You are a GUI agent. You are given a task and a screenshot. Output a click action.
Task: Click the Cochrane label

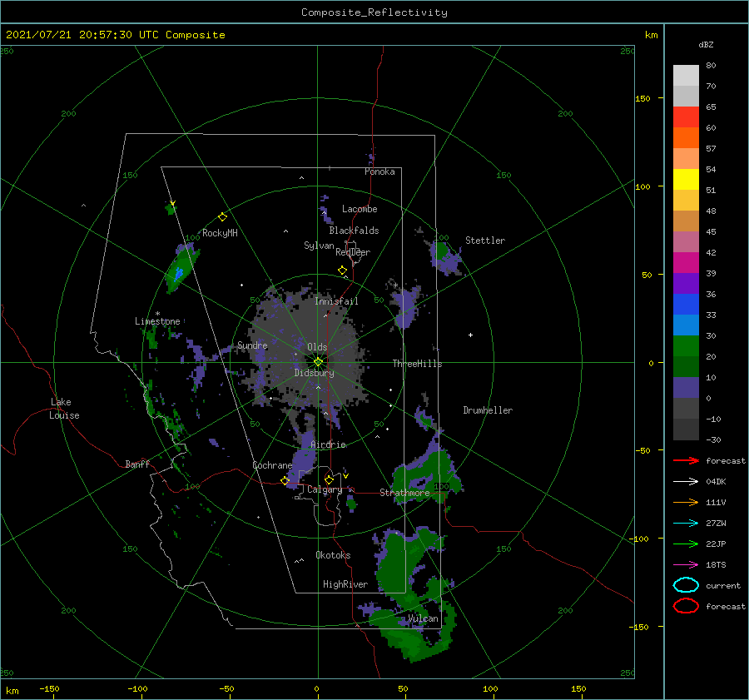(272, 465)
